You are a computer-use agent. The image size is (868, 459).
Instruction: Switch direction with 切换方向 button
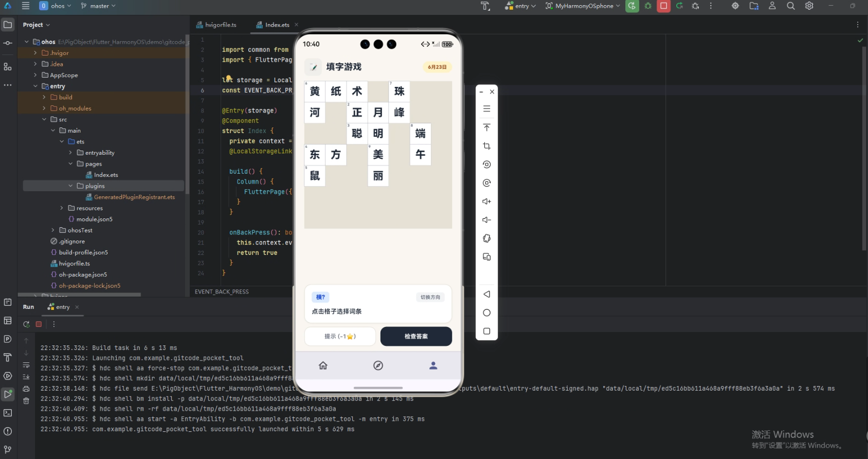430,297
